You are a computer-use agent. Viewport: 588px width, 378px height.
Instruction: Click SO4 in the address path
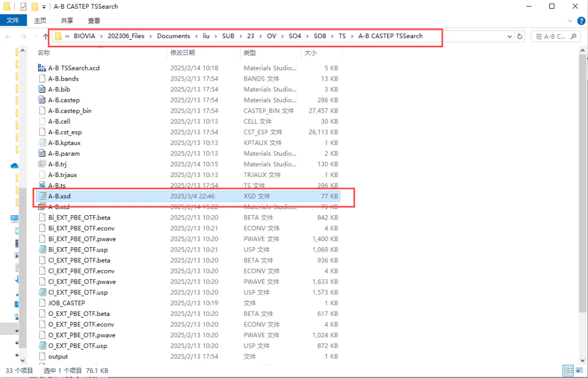295,36
